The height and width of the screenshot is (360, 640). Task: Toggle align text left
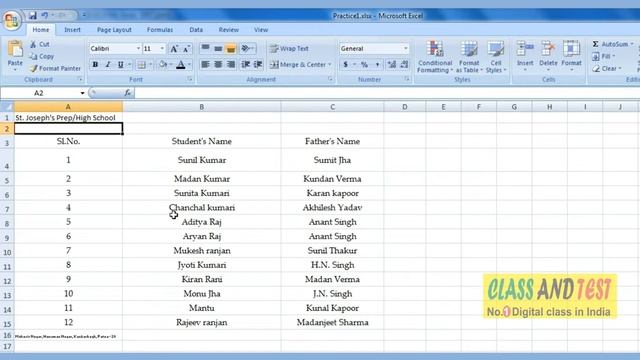pos(205,64)
